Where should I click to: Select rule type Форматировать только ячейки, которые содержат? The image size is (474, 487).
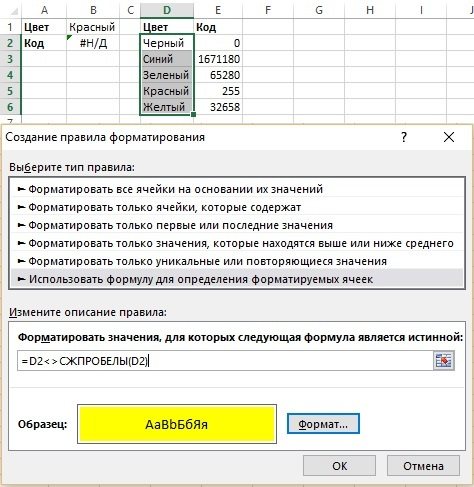[237, 207]
